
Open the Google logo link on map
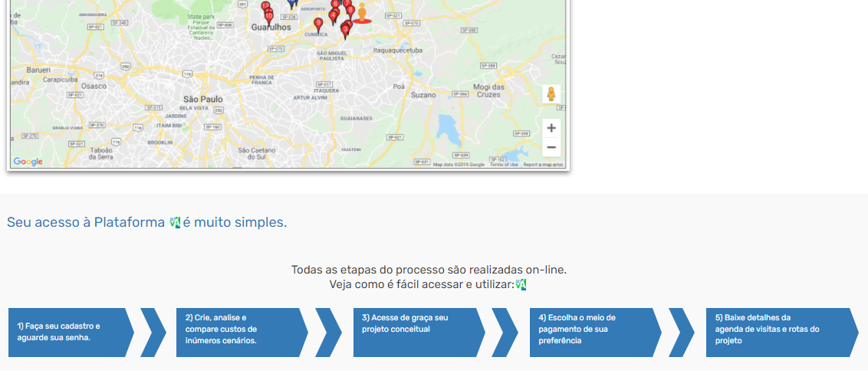tap(28, 162)
